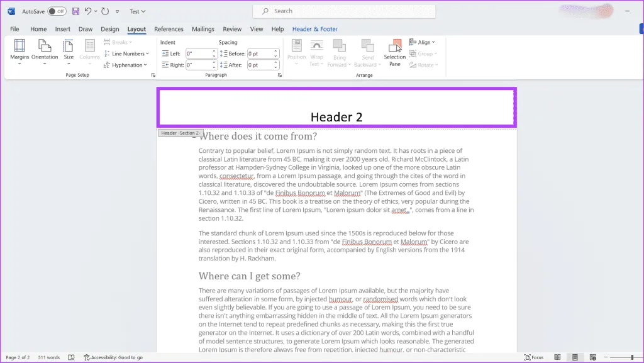Open page Orientation options
Image resolution: width=644 pixels, height=363 pixels.
click(45, 50)
